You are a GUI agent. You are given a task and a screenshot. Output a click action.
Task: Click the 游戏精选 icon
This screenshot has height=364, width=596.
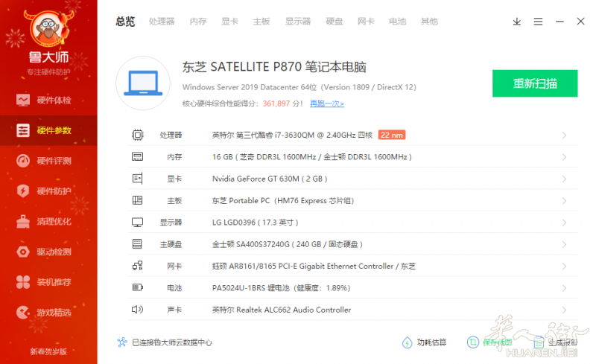[x=23, y=313]
